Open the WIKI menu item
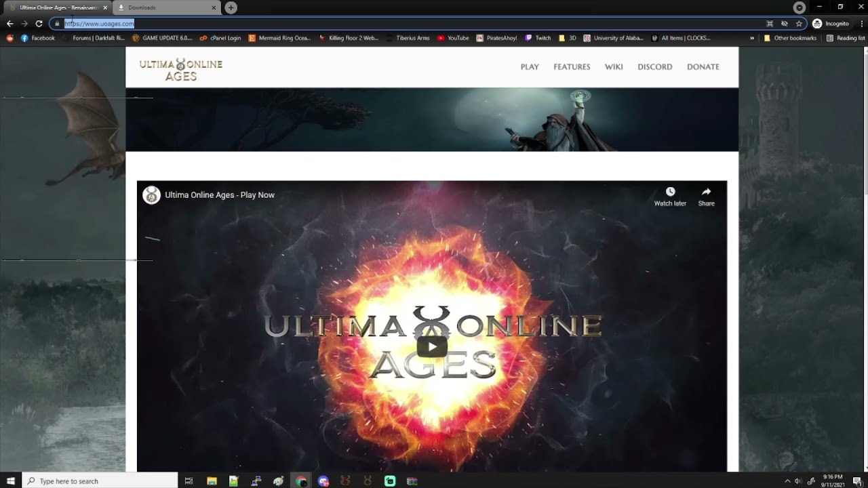 614,66
